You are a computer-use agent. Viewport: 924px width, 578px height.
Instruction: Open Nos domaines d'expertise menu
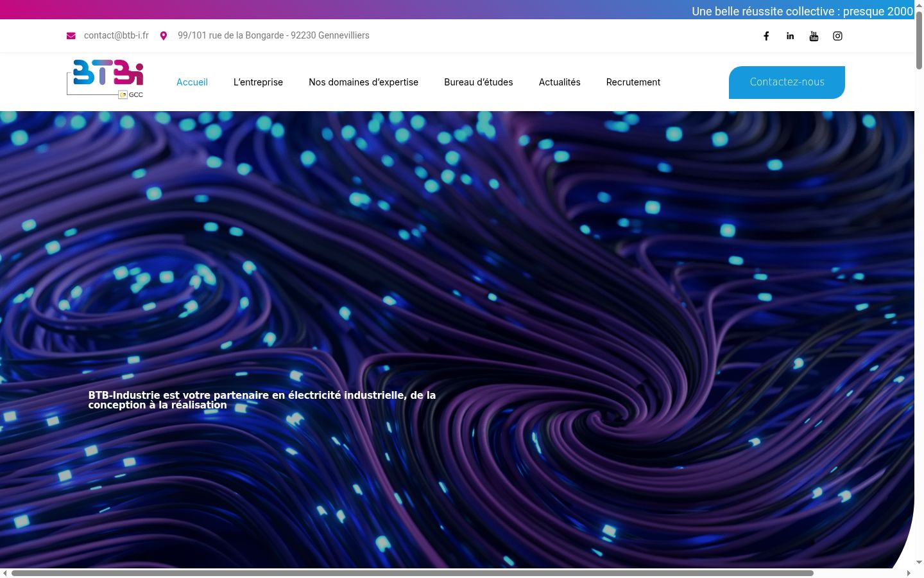(x=363, y=82)
